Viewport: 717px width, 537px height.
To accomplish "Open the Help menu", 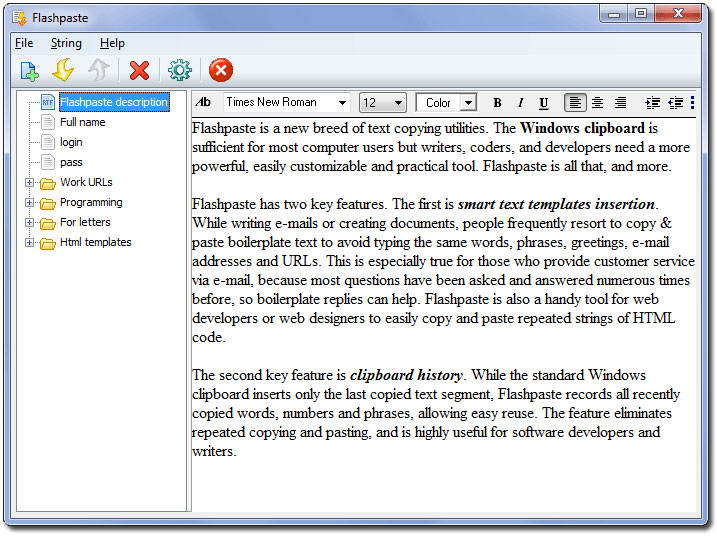I will click(x=112, y=43).
